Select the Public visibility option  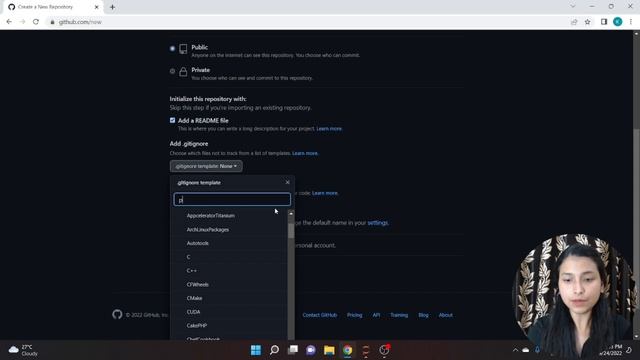172,49
